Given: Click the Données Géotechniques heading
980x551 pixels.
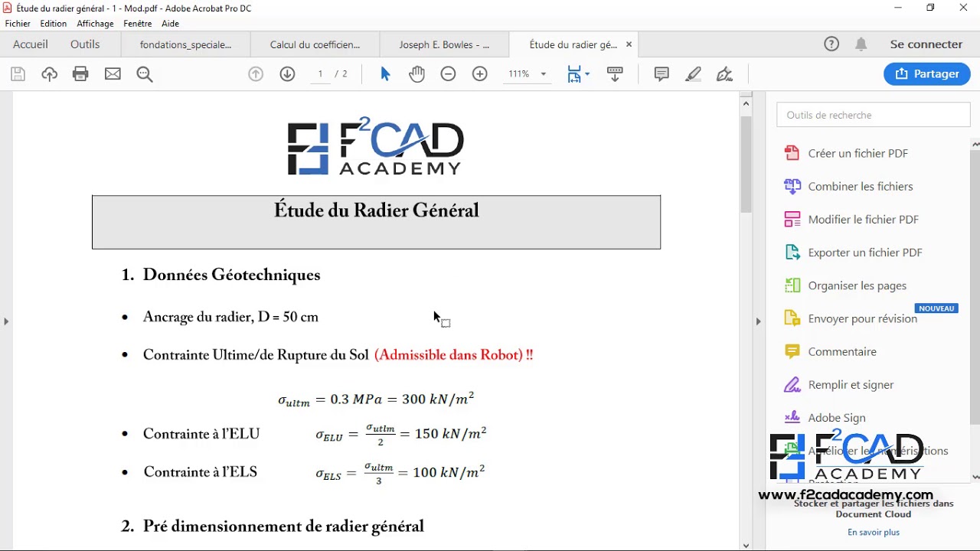Looking at the screenshot, I should pos(231,275).
